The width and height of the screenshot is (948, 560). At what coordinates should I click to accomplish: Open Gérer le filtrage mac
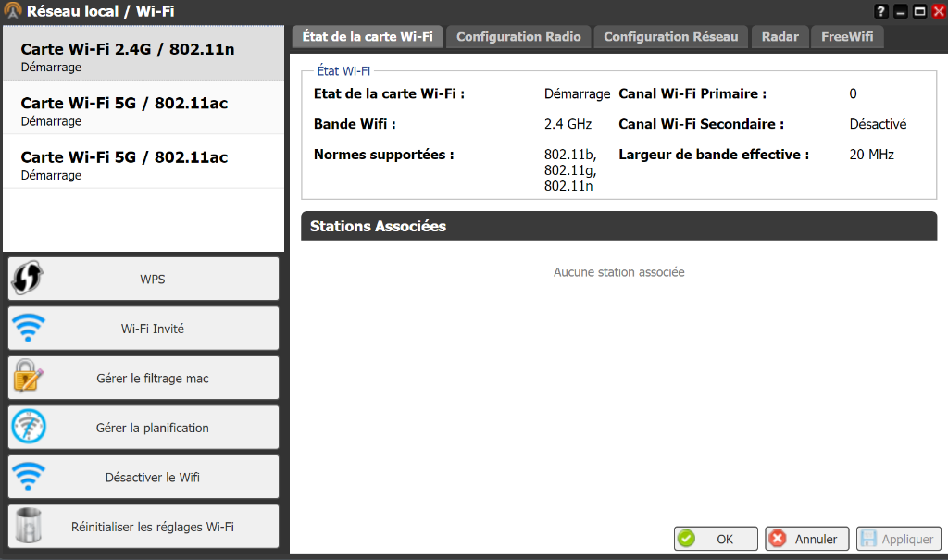153,378
